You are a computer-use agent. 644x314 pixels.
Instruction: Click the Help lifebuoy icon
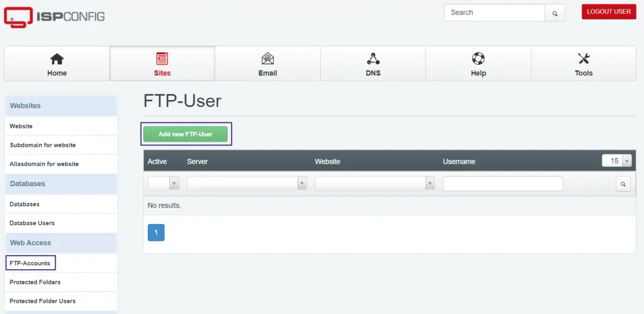479,59
